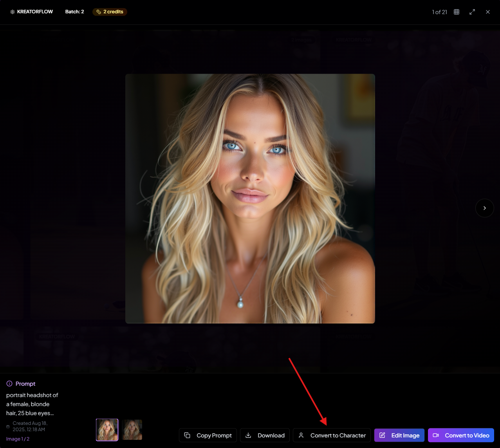Switch to the second batch thumbnail
The height and width of the screenshot is (448, 500).
pos(132,430)
